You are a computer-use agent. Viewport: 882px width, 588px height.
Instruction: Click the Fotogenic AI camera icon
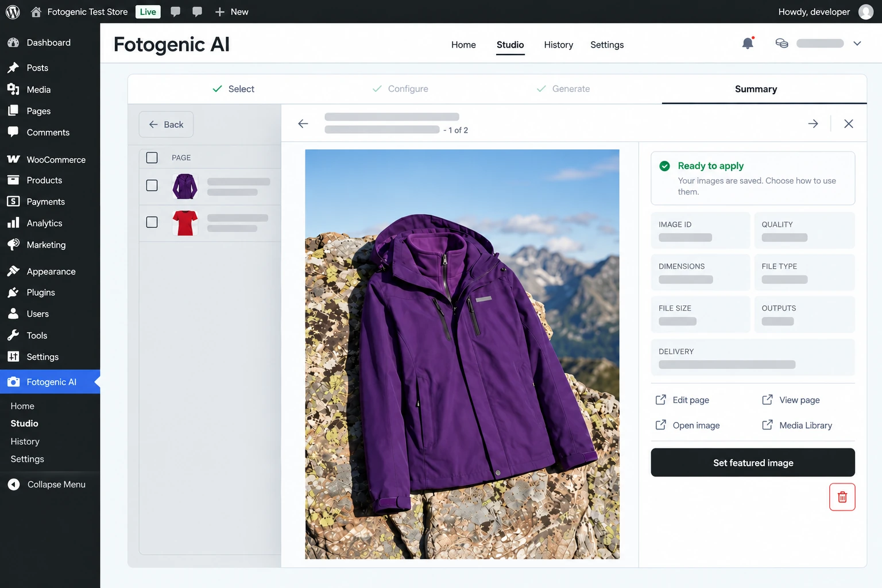13,382
